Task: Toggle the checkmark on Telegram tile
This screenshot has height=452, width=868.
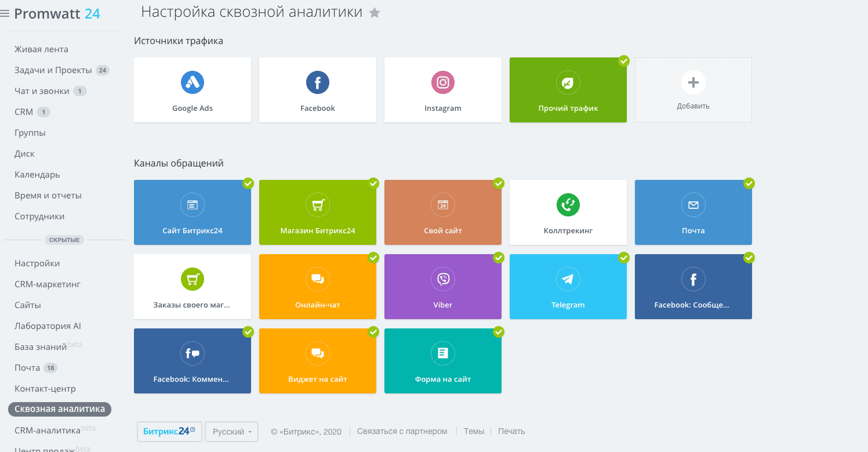Action: tap(624, 258)
